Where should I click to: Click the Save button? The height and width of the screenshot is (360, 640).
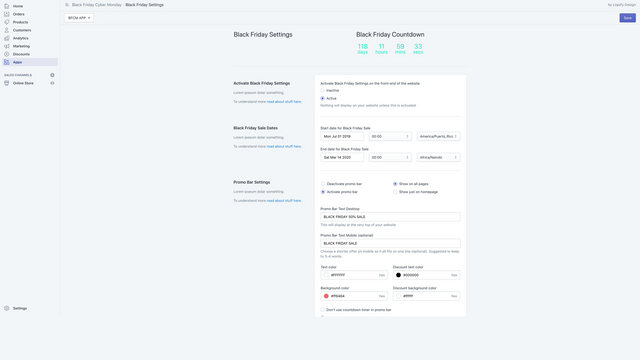coord(627,18)
